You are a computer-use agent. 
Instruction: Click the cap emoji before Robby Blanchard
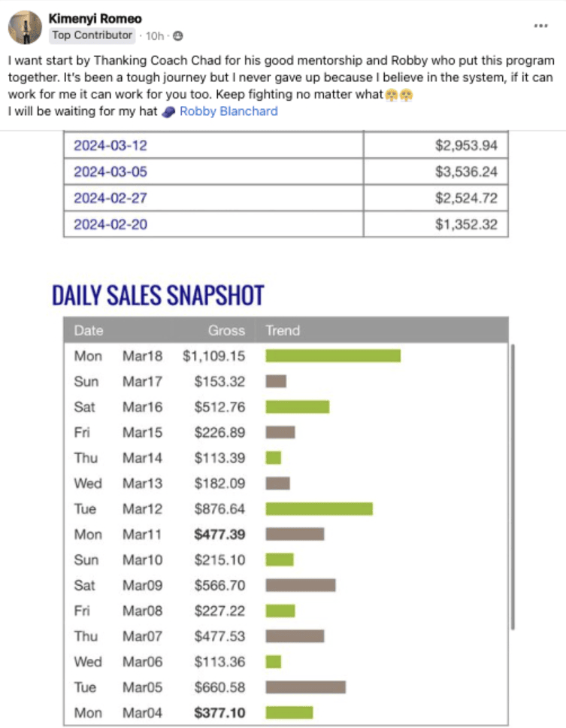click(x=168, y=112)
